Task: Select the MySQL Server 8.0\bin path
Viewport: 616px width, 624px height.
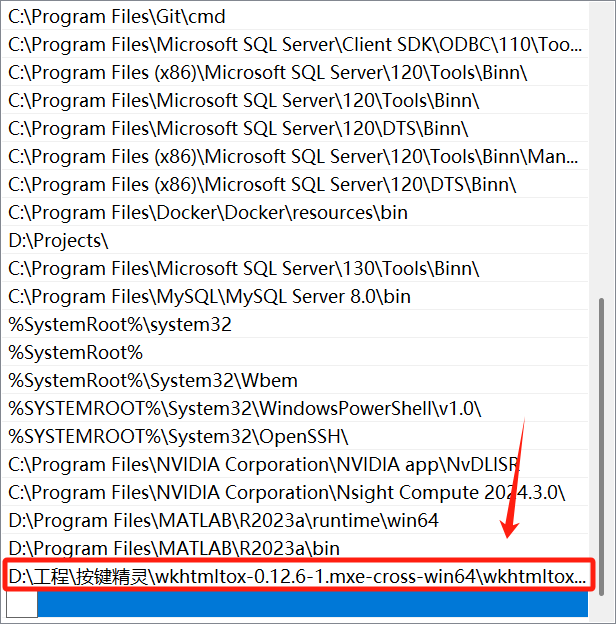Action: click(295, 296)
